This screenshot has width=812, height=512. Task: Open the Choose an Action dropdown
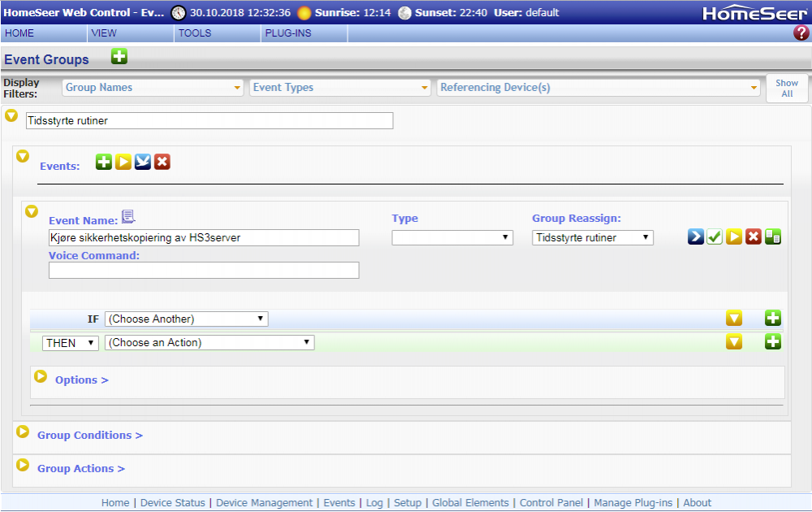click(209, 343)
